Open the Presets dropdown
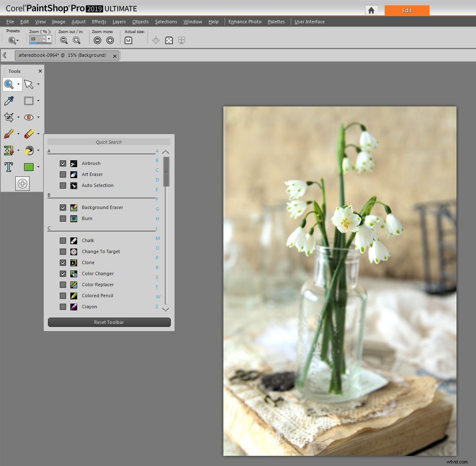476x466 pixels. click(17, 40)
